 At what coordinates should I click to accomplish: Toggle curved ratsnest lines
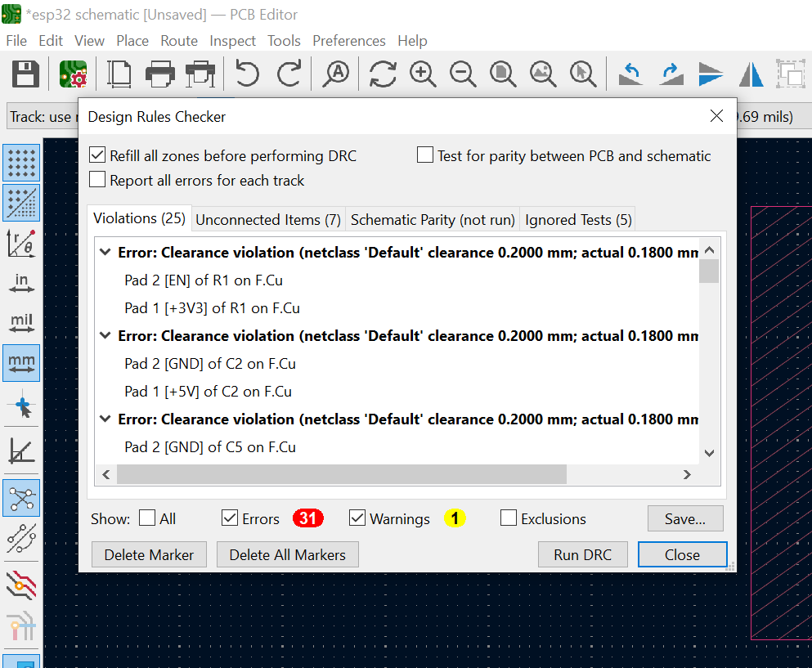[21, 538]
